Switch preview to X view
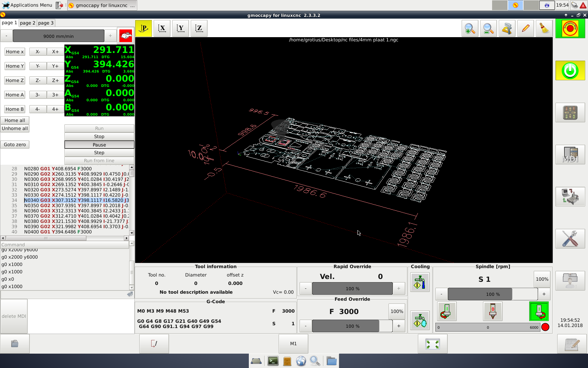This screenshot has width=588, height=368. coord(162,28)
